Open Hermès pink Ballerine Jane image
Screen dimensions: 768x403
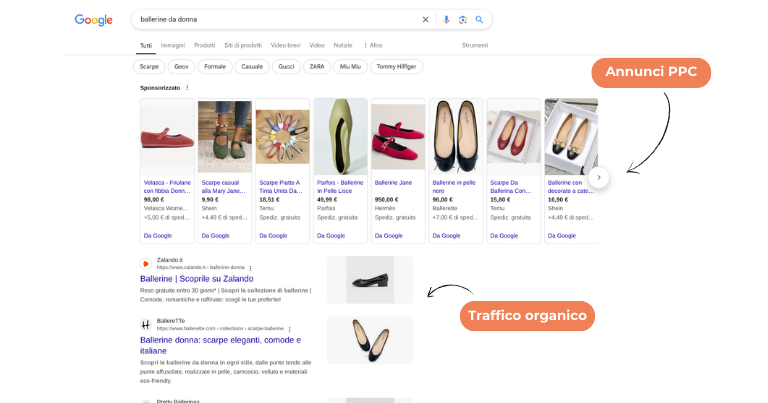(398, 137)
